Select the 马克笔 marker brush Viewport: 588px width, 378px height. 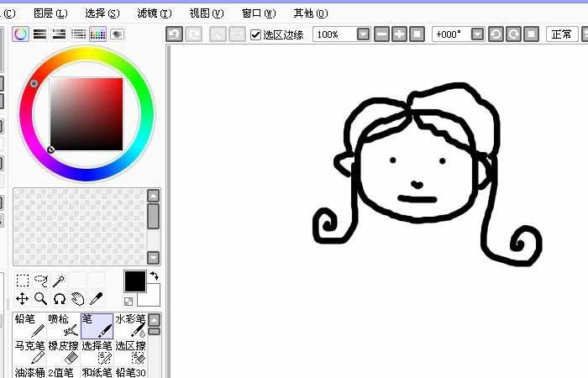(29, 352)
